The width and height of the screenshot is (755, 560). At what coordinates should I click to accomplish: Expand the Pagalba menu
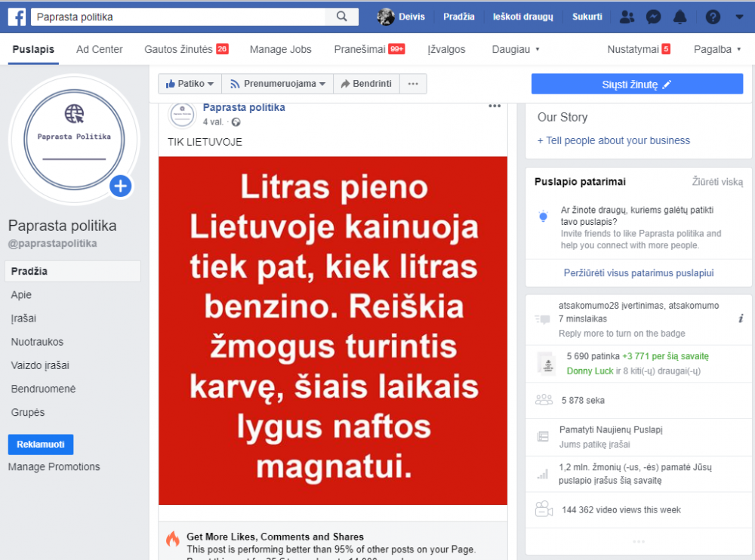[x=716, y=49]
